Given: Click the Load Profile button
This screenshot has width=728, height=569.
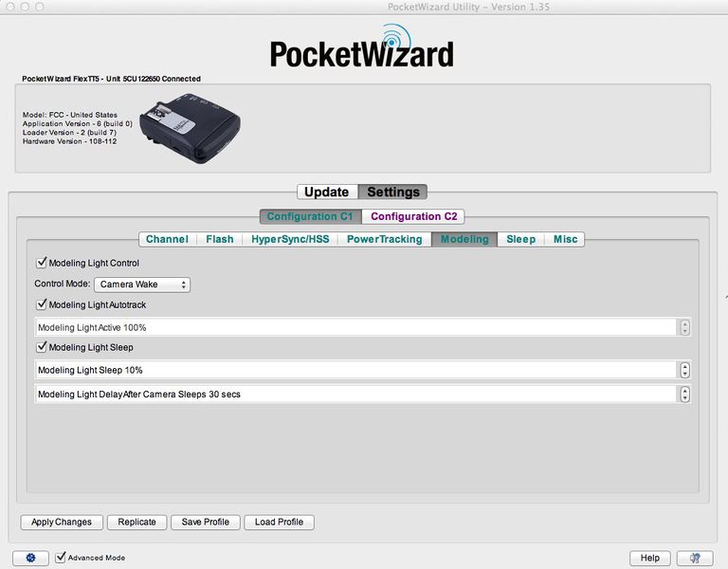Looking at the screenshot, I should pos(279,522).
